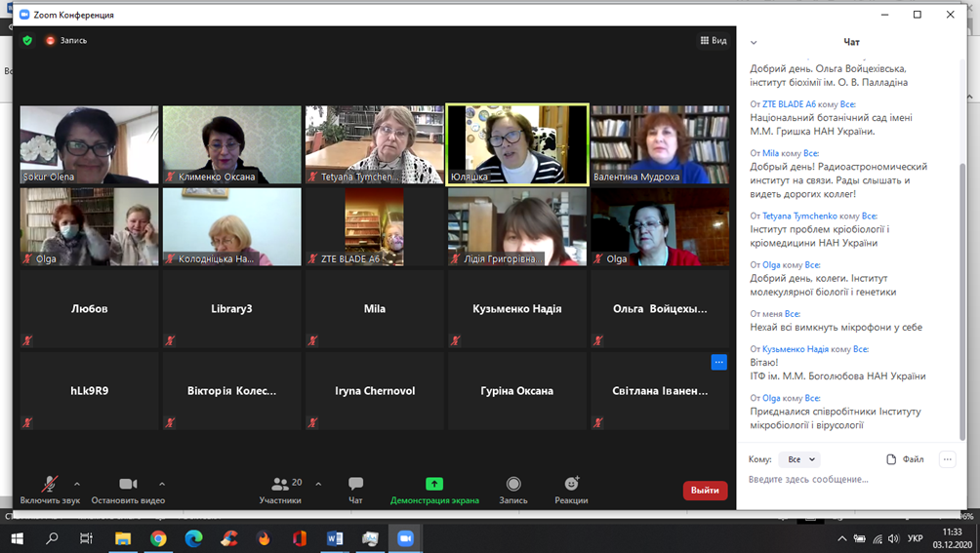Click the Record icon in toolbar
The height and width of the screenshot is (553, 980).
(513, 484)
